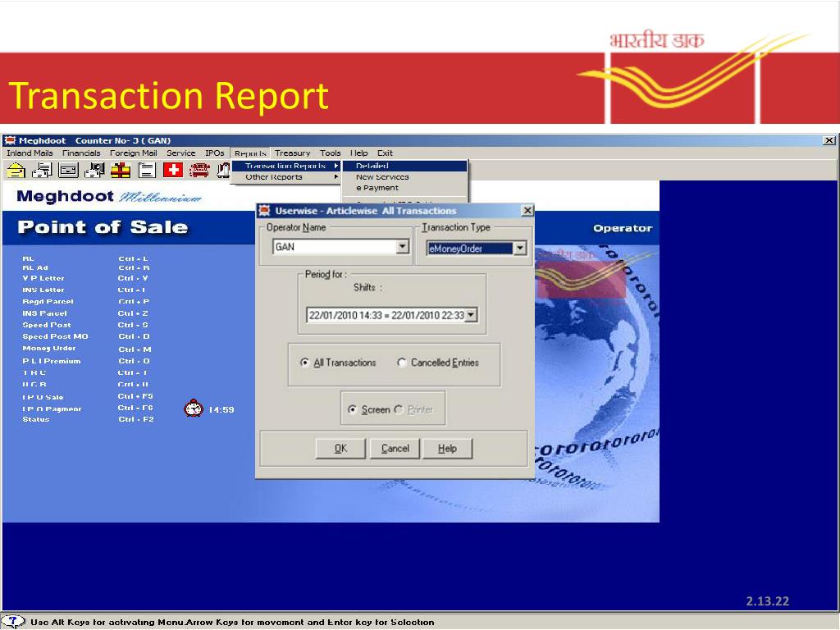Click the red cross toolbar icon
The height and width of the screenshot is (630, 840).
click(173, 171)
